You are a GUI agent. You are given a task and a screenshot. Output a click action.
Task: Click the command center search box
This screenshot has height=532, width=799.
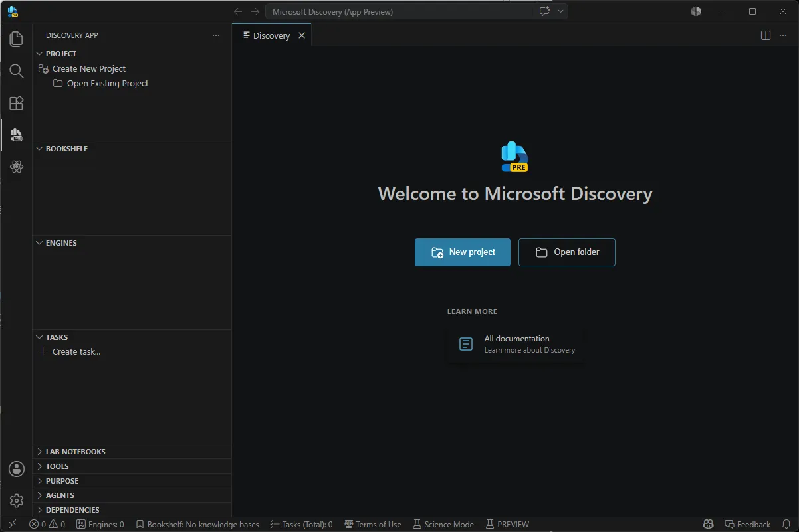399,11
